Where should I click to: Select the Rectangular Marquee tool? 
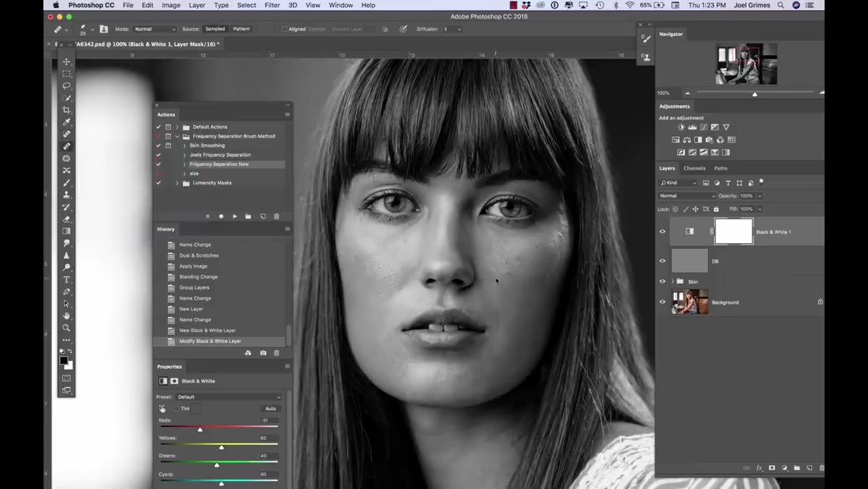click(67, 74)
